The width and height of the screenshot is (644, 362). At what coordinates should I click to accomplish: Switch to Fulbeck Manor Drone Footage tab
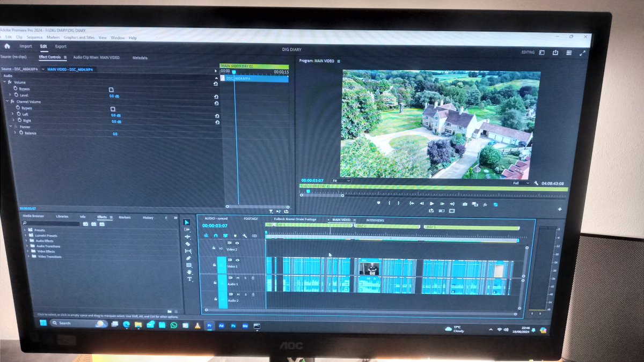295,219
